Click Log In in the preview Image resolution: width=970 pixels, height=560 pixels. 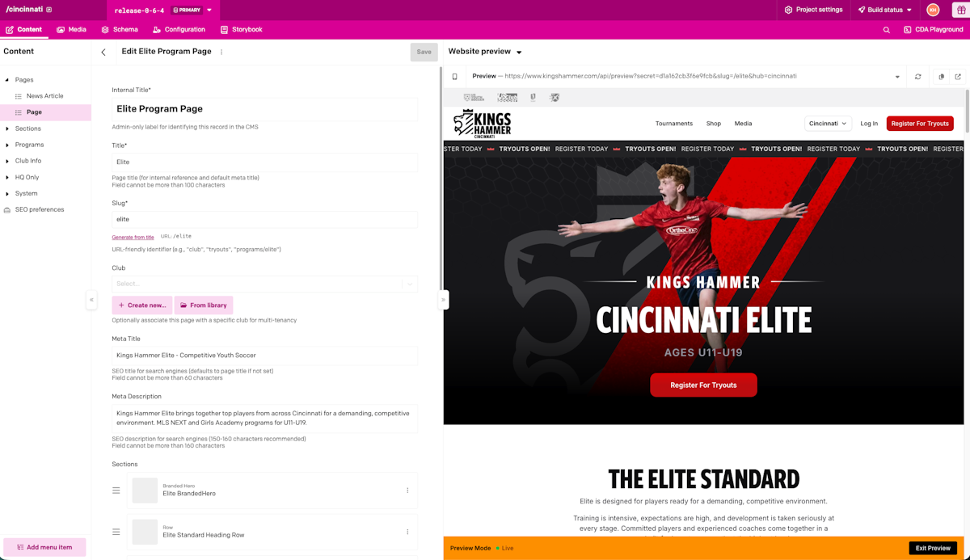869,124
